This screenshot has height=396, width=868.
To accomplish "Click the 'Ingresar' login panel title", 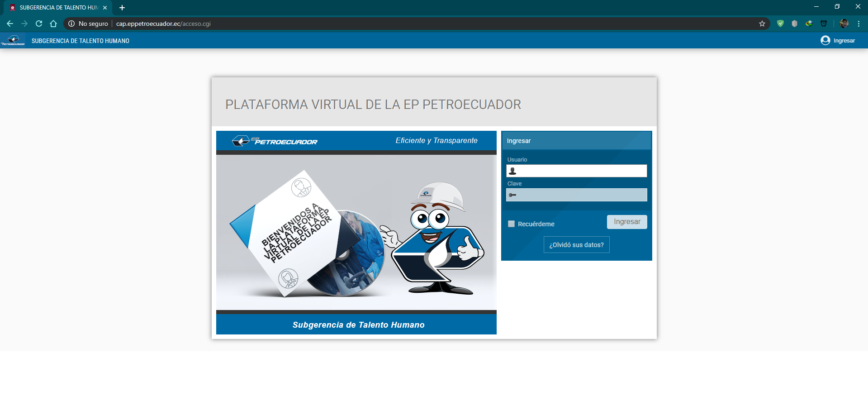I will pyautogui.click(x=519, y=141).
